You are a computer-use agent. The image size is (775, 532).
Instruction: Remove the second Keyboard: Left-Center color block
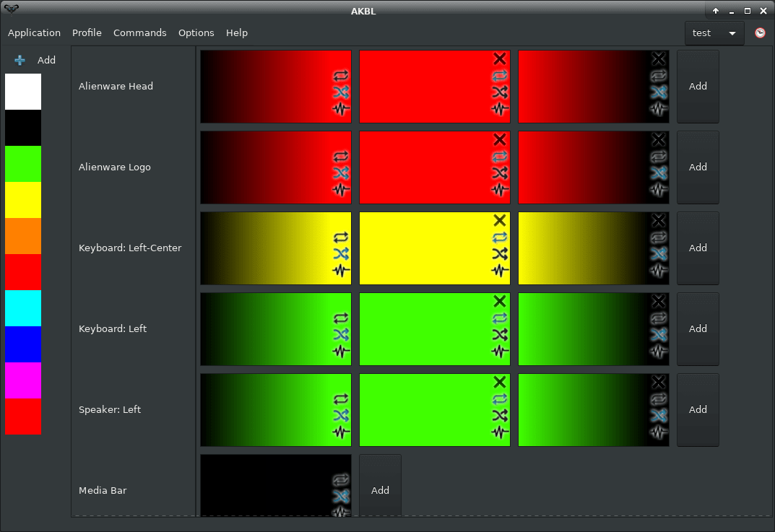[498, 220]
